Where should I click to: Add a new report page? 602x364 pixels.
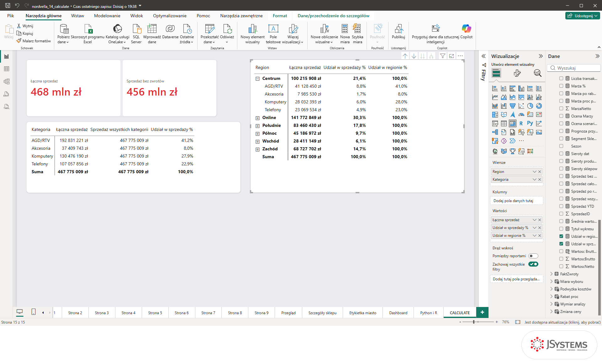[482, 312]
